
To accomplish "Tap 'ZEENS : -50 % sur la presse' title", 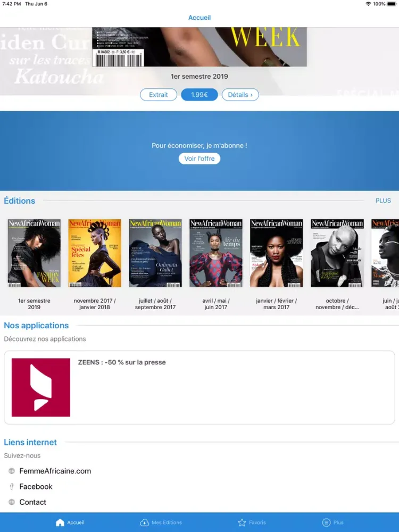I will 122,362.
